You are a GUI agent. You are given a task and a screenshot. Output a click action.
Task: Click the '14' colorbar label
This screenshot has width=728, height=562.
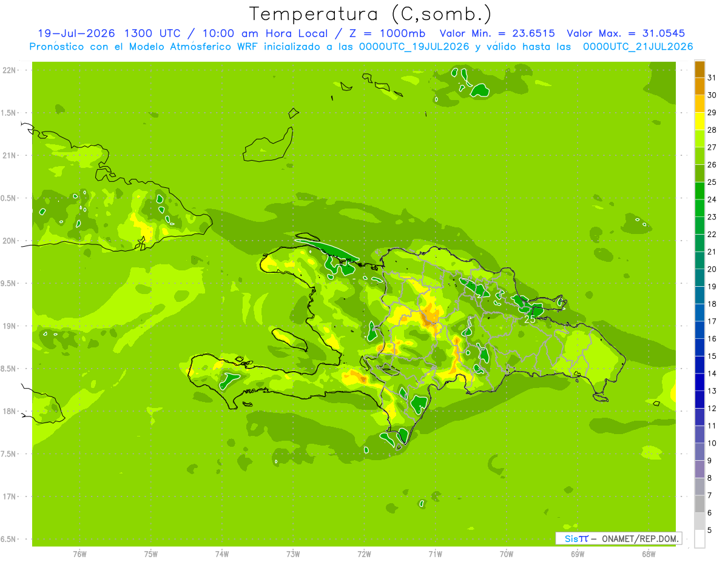[712, 373]
